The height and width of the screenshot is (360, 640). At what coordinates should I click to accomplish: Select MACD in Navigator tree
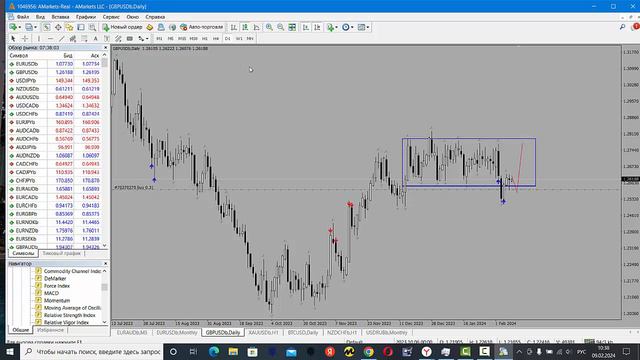point(51,293)
